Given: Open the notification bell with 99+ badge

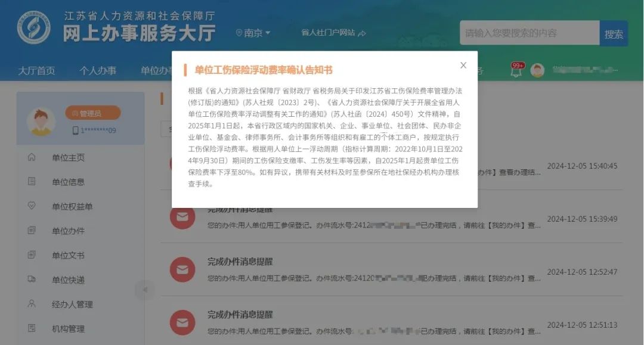Looking at the screenshot, I should tap(516, 70).
